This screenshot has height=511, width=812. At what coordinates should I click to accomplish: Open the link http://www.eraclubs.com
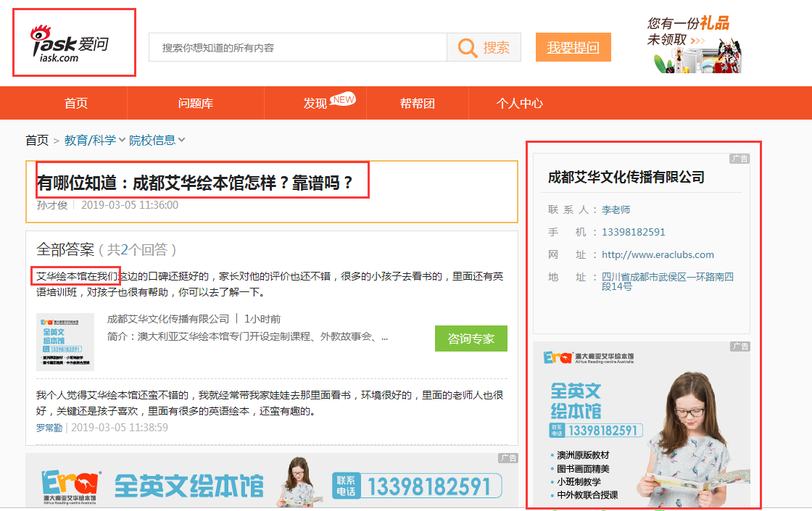[658, 254]
